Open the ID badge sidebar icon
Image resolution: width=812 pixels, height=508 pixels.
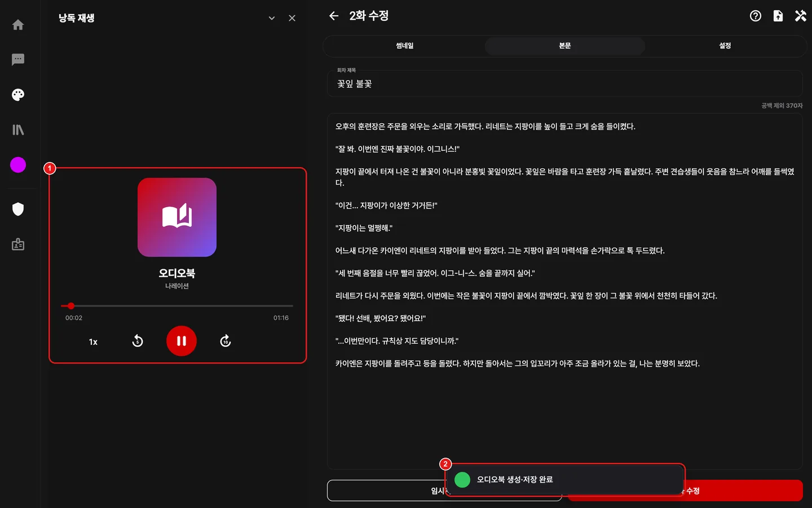click(18, 244)
